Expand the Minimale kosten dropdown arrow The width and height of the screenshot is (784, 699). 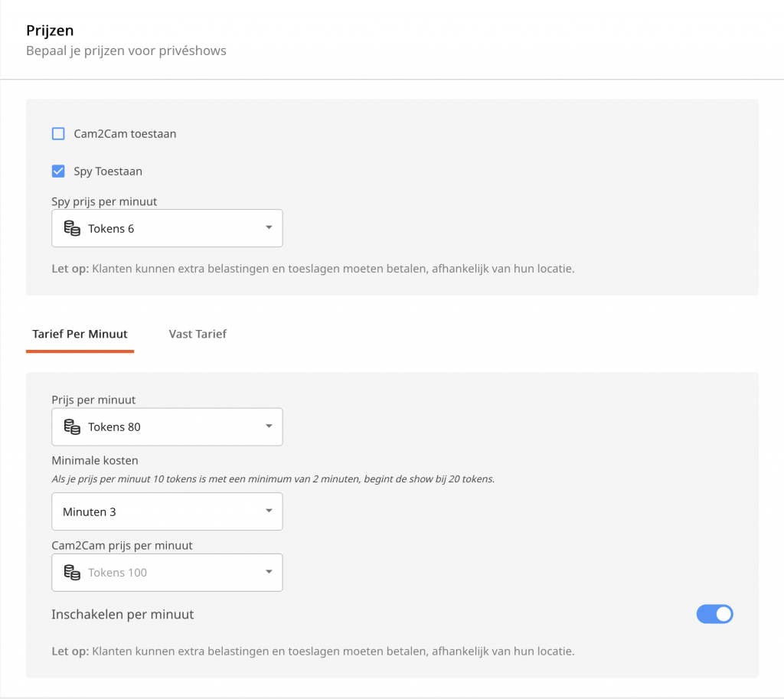[x=268, y=511]
